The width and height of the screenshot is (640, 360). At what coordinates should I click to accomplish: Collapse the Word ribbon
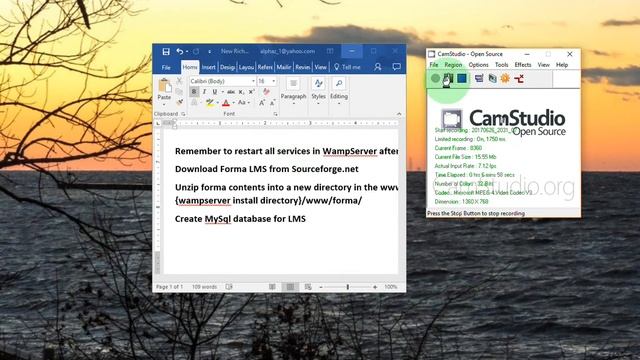pos(399,114)
